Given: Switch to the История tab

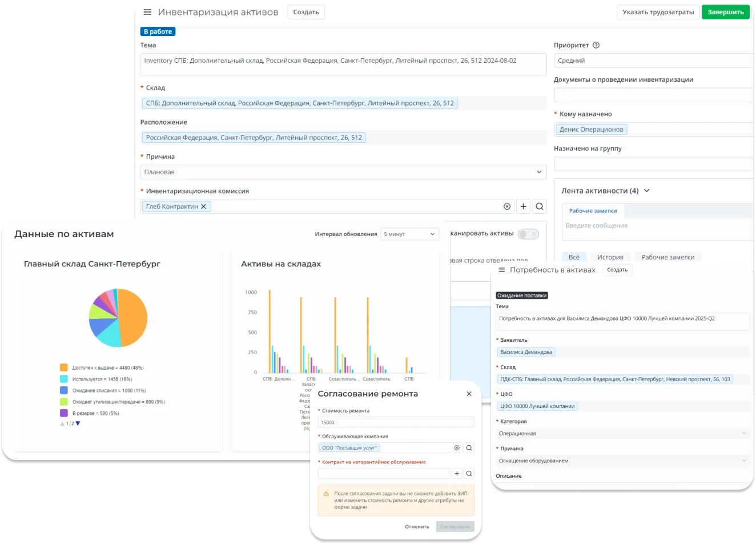Looking at the screenshot, I should 610,257.
